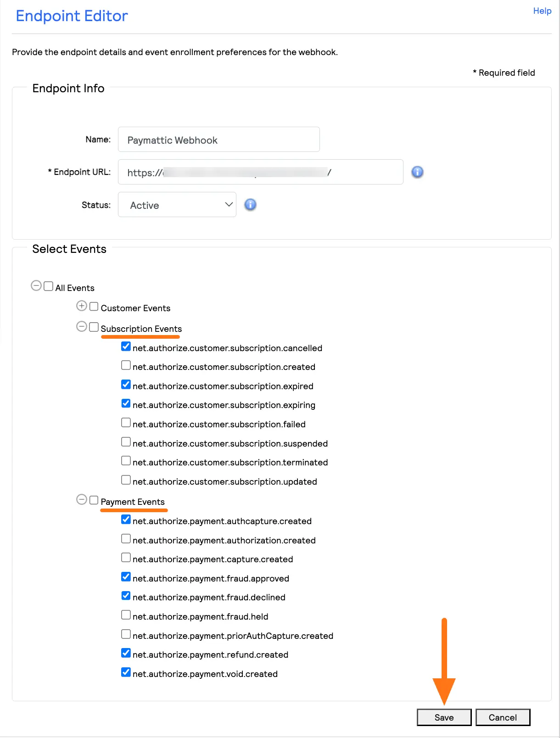The width and height of the screenshot is (560, 738).
Task: Open the Help link
Action: click(542, 11)
